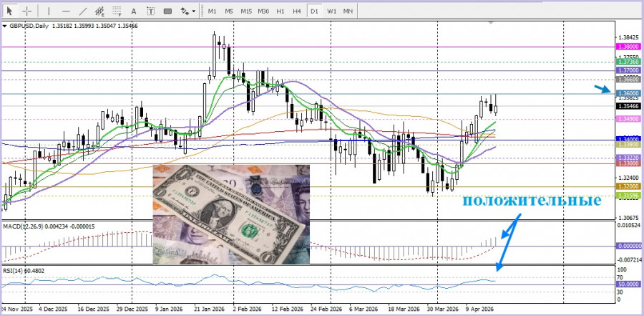Click the 9 Apr 2026 date label

[x=479, y=308]
